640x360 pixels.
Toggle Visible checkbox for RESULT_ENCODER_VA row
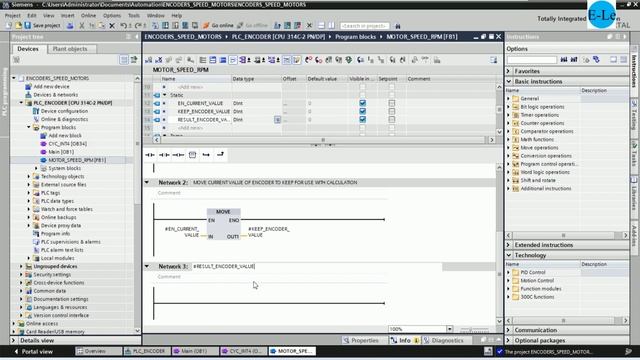(362, 120)
